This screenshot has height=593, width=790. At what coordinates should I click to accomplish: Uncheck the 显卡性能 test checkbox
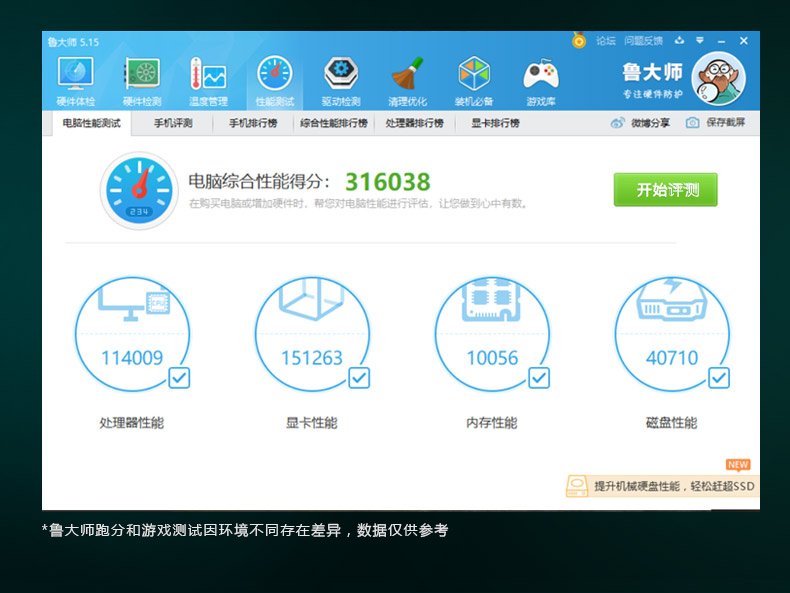click(x=359, y=378)
